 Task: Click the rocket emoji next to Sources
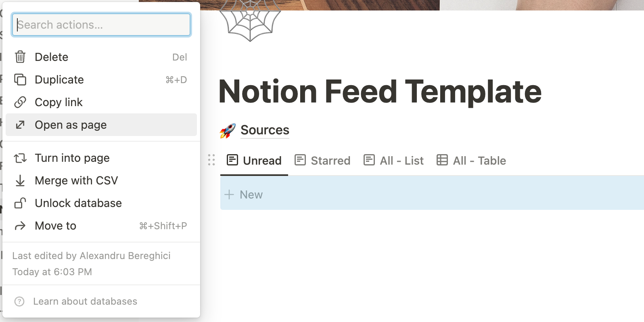click(x=228, y=131)
